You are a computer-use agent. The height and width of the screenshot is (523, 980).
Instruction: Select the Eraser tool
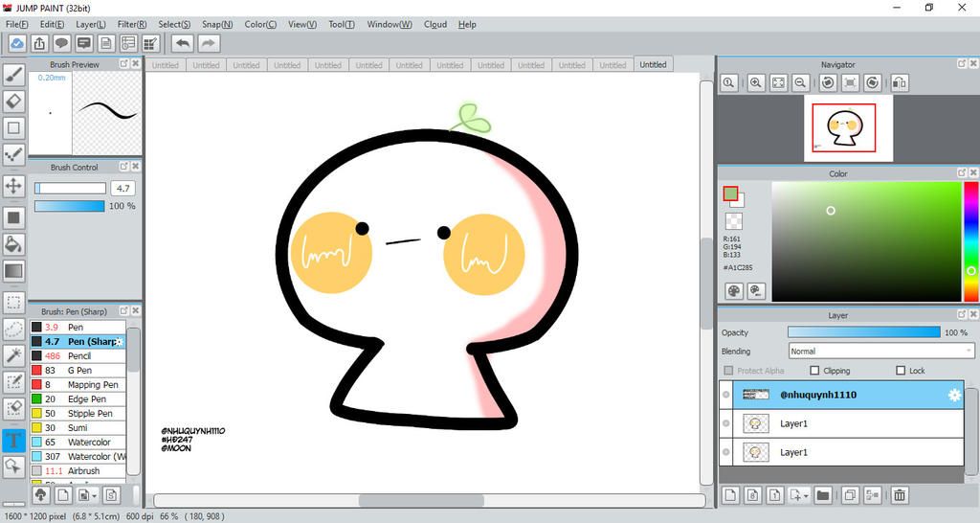pyautogui.click(x=13, y=102)
